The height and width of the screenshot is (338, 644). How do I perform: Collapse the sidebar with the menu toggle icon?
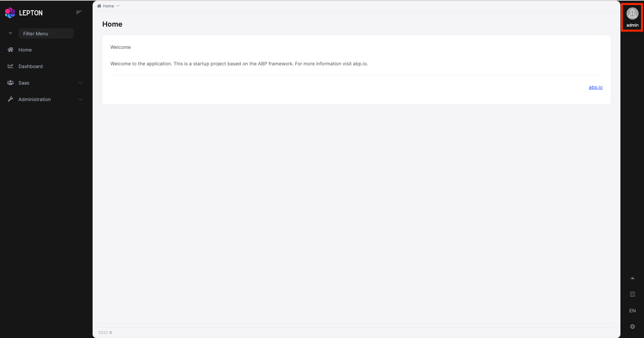tap(79, 12)
